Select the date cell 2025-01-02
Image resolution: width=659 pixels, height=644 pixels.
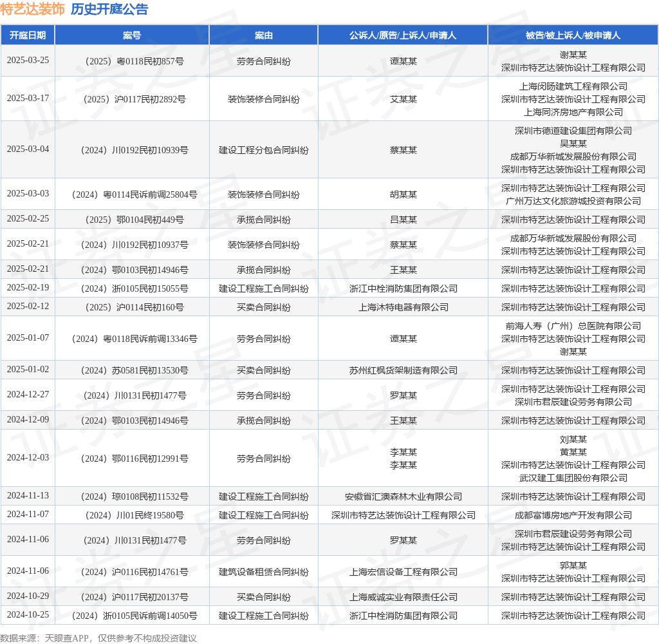(28, 370)
